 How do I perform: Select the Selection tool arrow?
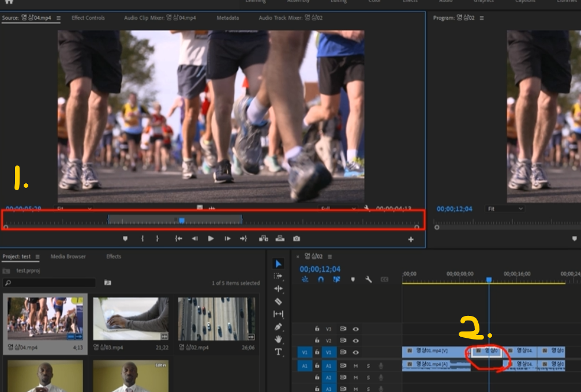tap(278, 263)
